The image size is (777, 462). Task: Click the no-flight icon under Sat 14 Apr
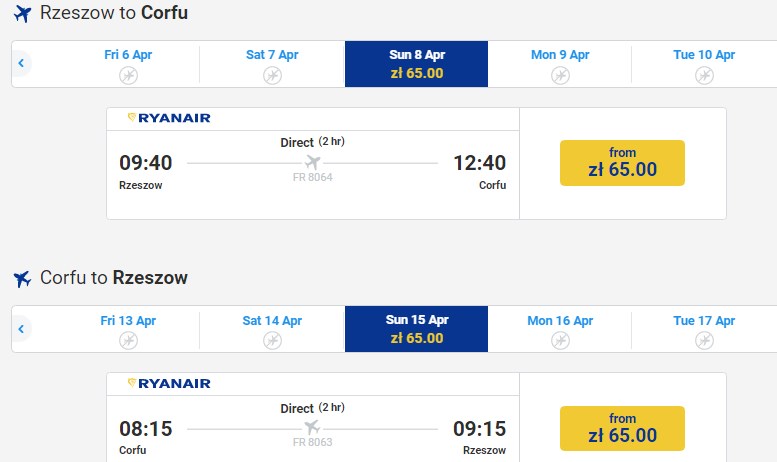point(272,341)
